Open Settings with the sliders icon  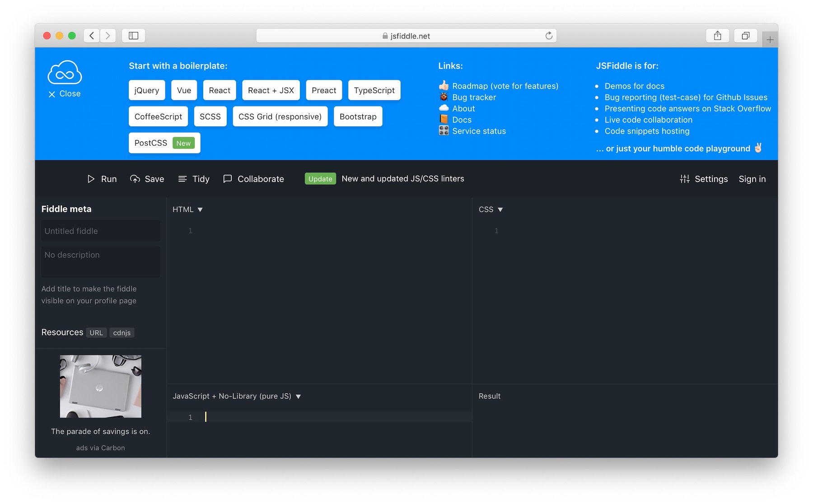pyautogui.click(x=684, y=179)
